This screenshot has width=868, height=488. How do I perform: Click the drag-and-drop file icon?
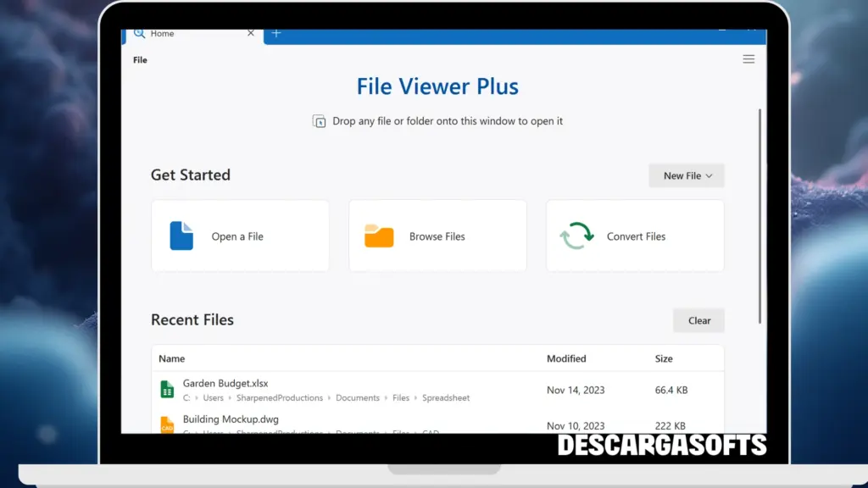point(321,121)
